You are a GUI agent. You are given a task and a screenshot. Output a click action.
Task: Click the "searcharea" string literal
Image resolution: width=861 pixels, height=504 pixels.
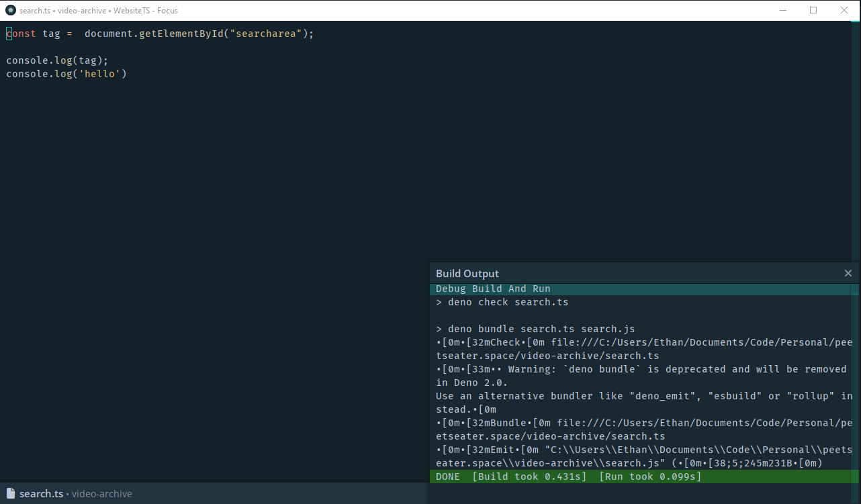(265, 34)
